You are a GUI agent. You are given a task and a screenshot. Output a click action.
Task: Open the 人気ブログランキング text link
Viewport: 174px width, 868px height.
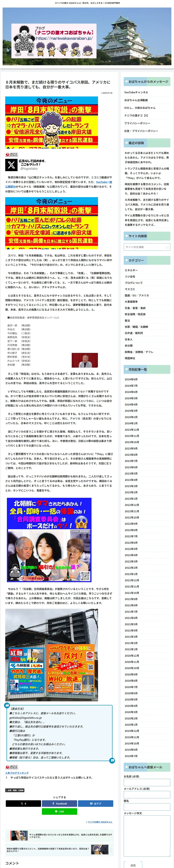[x=17, y=773]
